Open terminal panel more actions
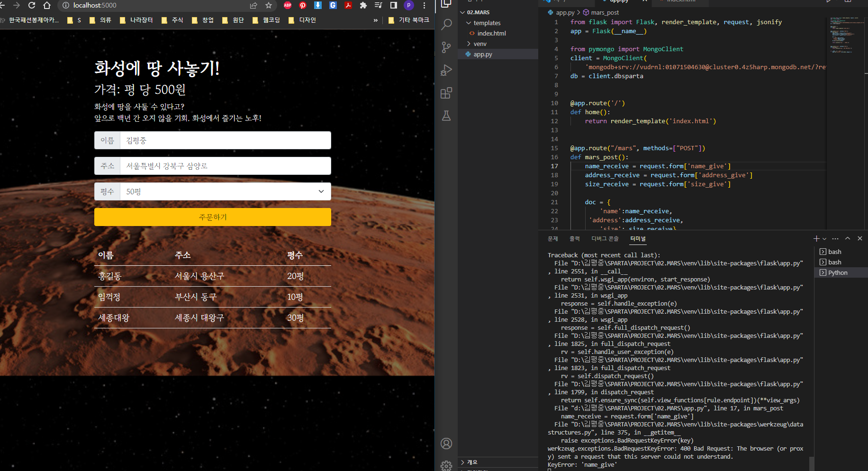Screen dimensions: 868x471 [835, 238]
